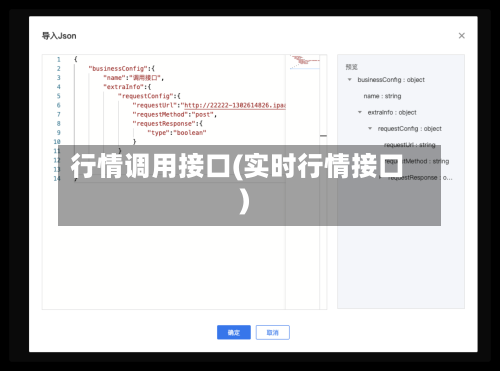Close the 导入Json dialog with X
Viewport: 500px width, 371px height.
461,36
